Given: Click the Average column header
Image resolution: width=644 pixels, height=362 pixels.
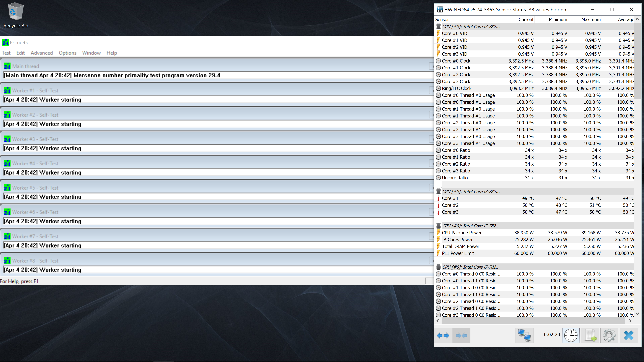Looking at the screenshot, I should (x=618, y=19).
